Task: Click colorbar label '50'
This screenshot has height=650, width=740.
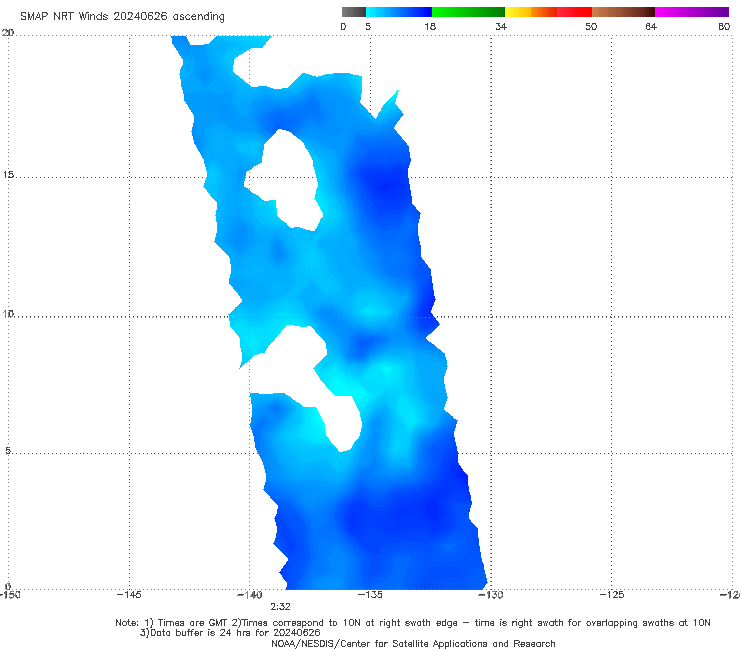Action: point(591,26)
